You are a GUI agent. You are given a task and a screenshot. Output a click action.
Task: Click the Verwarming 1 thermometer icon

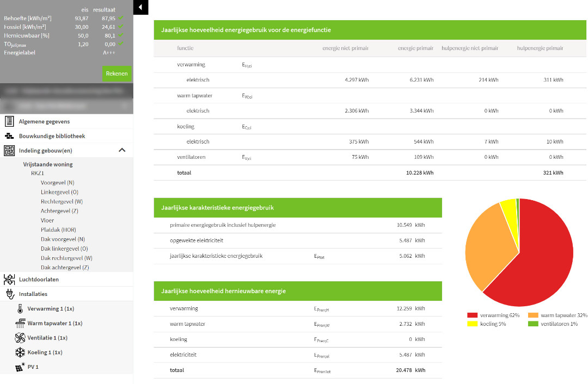(20, 309)
